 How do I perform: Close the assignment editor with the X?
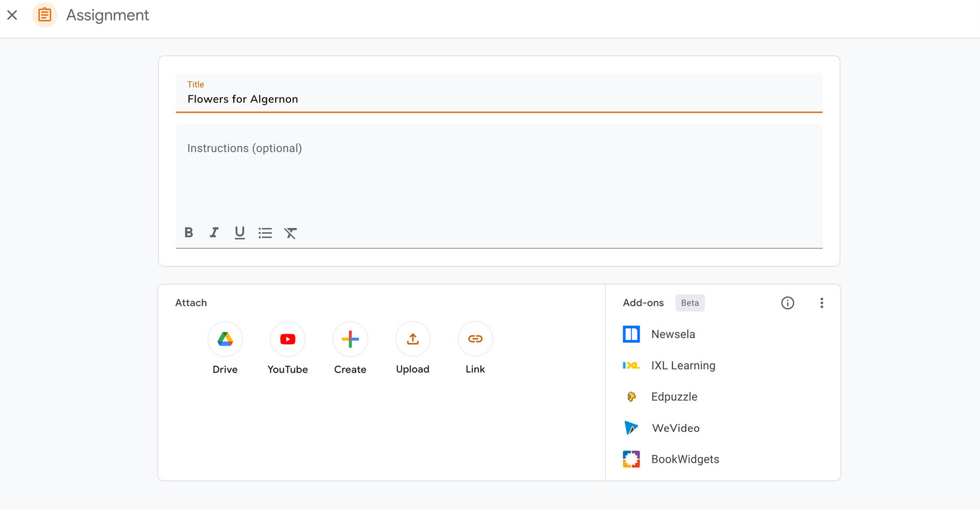click(x=12, y=15)
